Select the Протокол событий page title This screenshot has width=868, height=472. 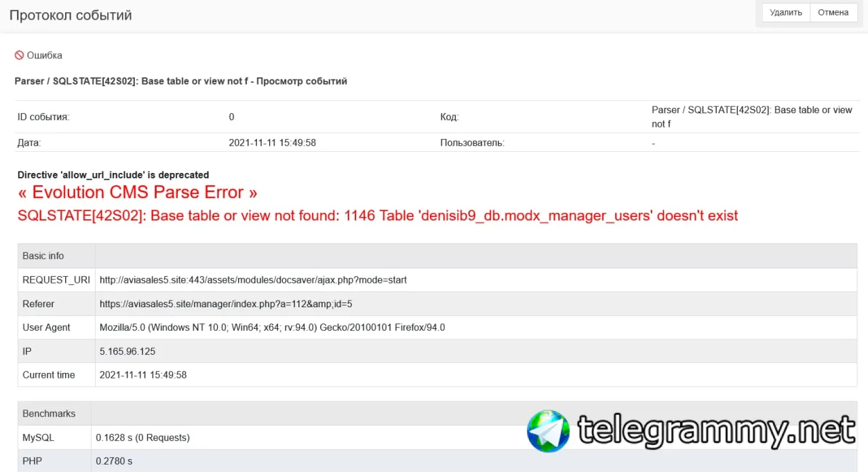[71, 15]
